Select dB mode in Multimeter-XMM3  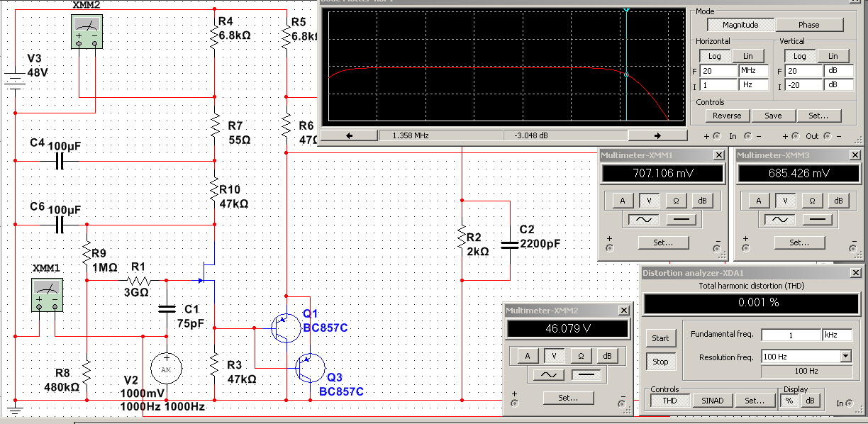839,201
